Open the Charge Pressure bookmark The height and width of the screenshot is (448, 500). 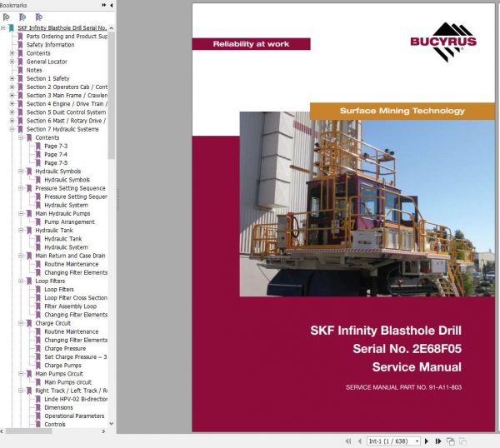tap(65, 348)
